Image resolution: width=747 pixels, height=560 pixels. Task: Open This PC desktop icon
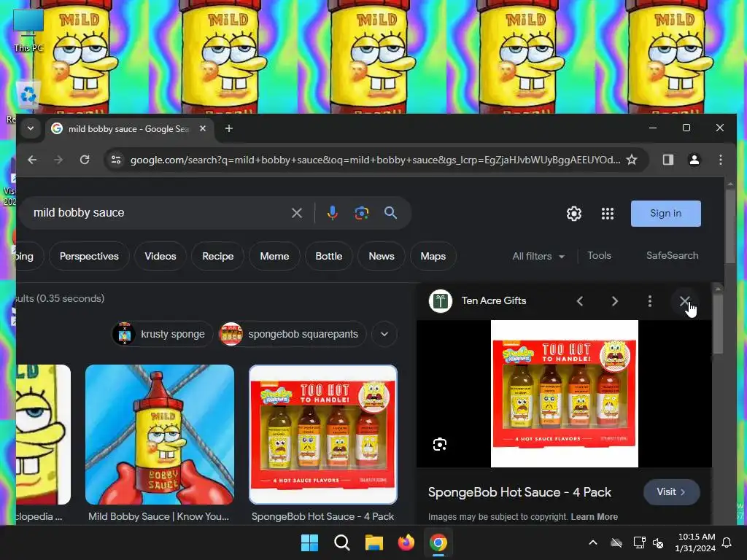[28, 30]
